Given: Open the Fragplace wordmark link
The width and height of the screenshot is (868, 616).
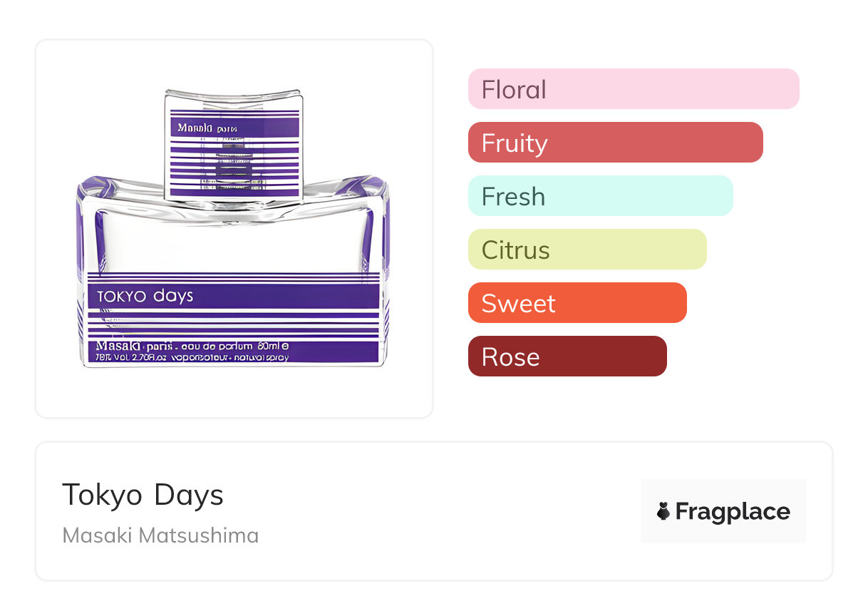Looking at the screenshot, I should (733, 512).
